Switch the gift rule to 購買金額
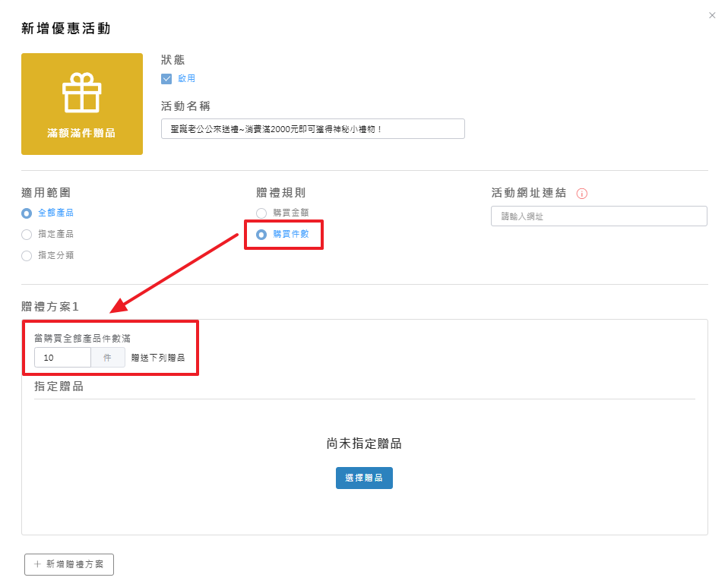 point(261,213)
